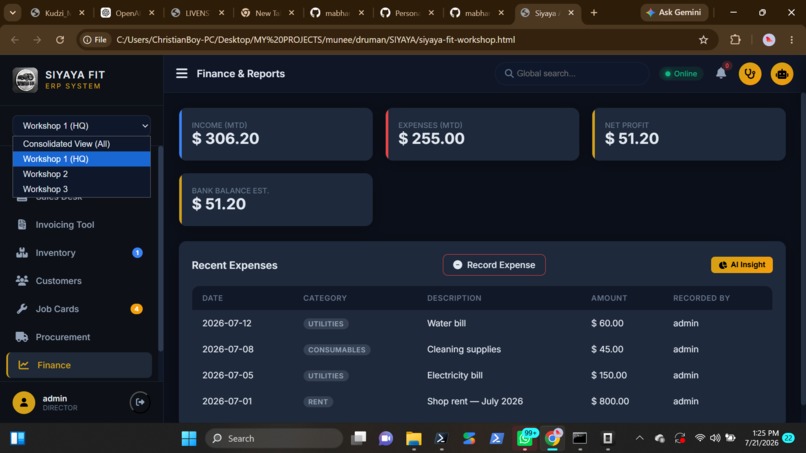Click the Net Profit card
Image resolution: width=806 pixels, height=453 pixels.
coord(689,134)
